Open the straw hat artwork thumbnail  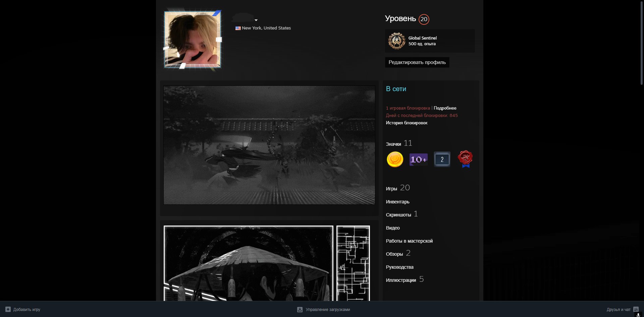[249, 263]
